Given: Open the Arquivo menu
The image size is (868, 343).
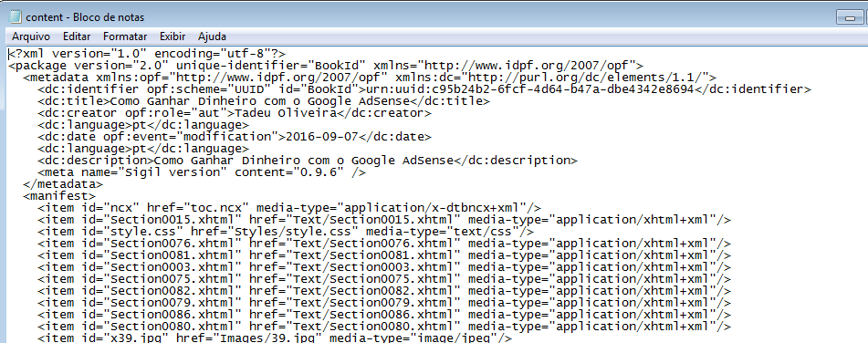Looking at the screenshot, I should [x=31, y=36].
